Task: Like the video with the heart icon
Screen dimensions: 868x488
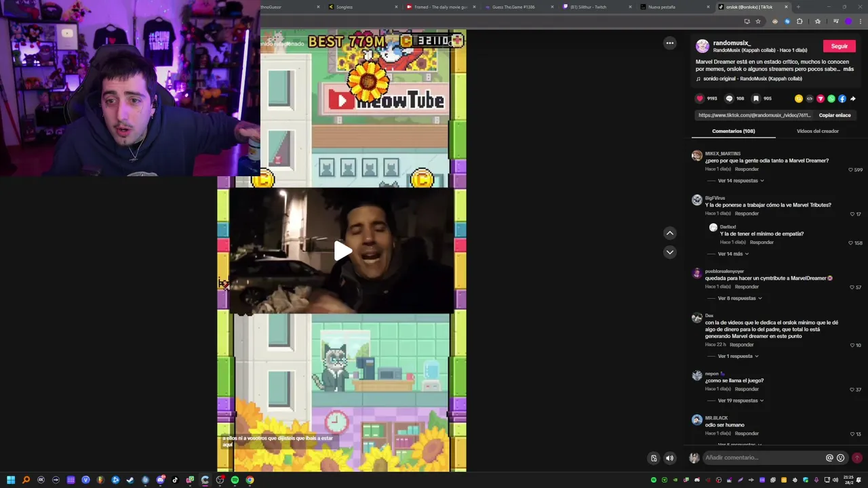Action: tap(700, 98)
